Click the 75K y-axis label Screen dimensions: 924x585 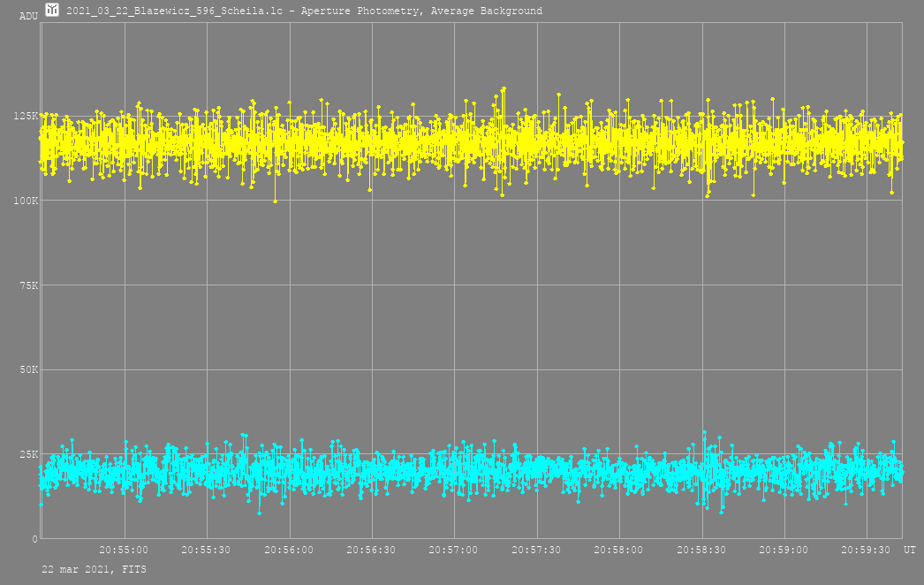tap(29, 285)
